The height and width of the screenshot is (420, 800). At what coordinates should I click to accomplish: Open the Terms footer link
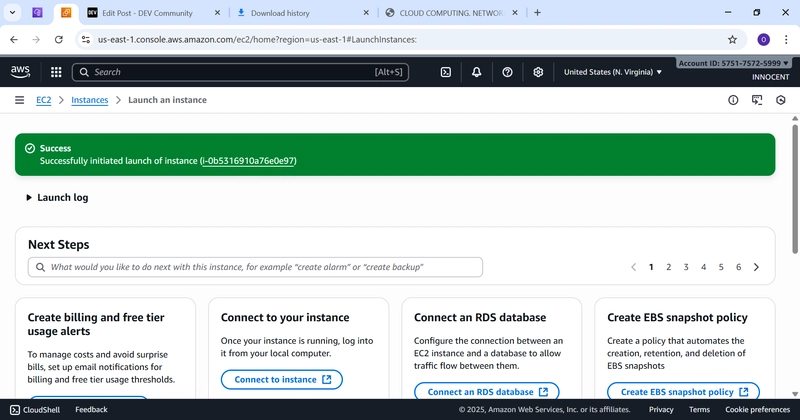coord(699,409)
